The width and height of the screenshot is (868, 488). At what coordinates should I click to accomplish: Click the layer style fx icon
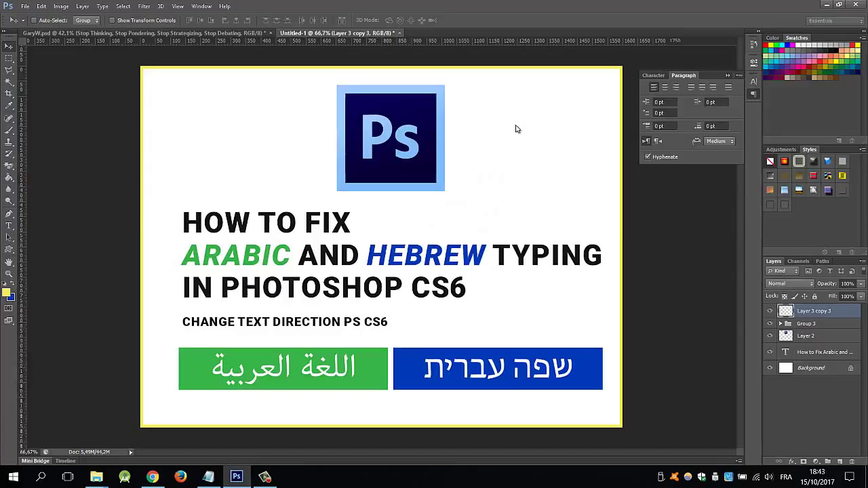[791, 461]
